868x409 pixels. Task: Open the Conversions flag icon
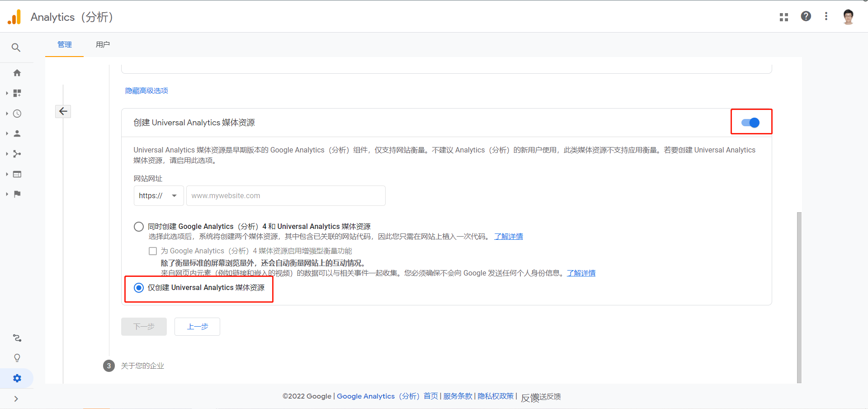click(17, 194)
